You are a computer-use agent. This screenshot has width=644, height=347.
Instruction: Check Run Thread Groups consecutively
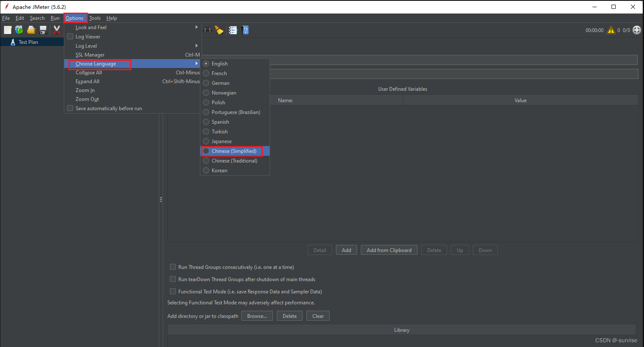tap(173, 267)
